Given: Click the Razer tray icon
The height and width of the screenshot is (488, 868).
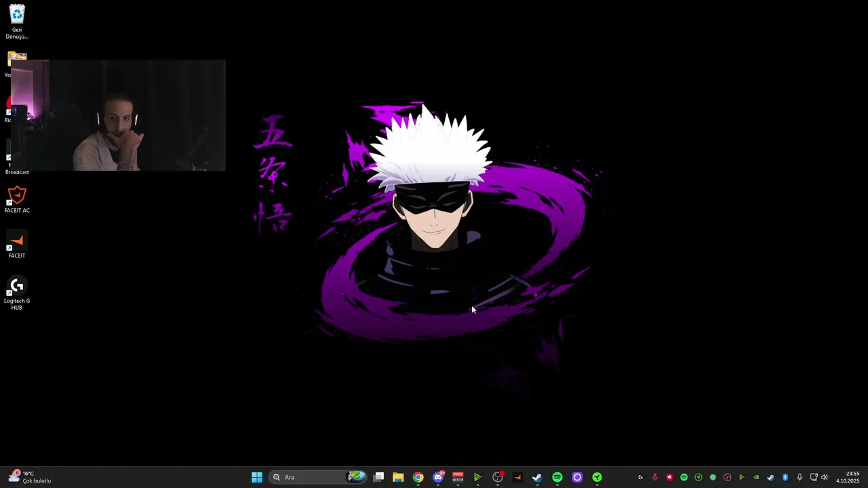Looking at the screenshot, I should point(698,477).
